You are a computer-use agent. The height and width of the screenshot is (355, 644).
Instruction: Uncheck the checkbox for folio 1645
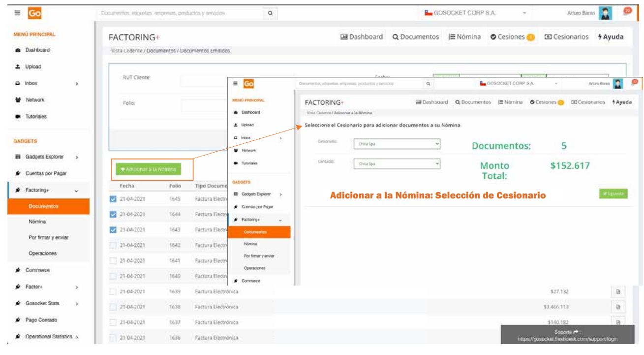[113, 199]
